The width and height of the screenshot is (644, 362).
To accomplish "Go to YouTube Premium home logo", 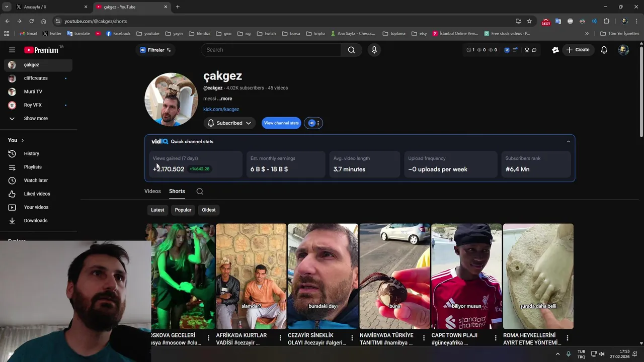I will pyautogui.click(x=41, y=50).
